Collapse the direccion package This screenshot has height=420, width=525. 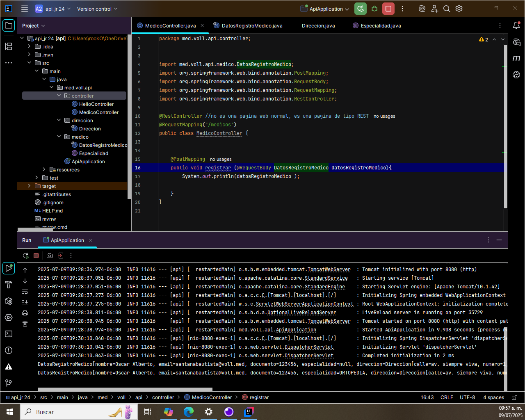pyautogui.click(x=59, y=121)
